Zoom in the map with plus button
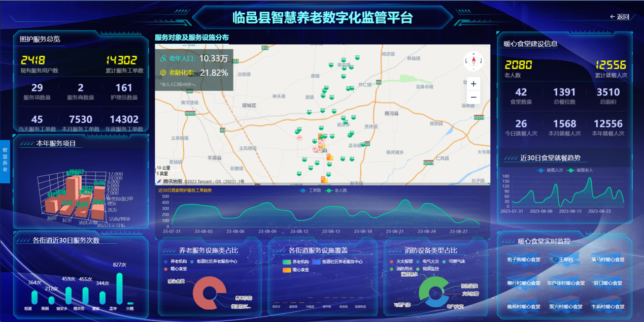 [473, 84]
